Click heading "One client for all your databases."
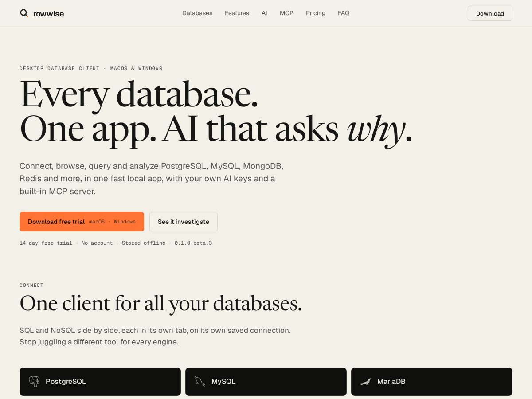This screenshot has height=399, width=532. click(x=160, y=304)
